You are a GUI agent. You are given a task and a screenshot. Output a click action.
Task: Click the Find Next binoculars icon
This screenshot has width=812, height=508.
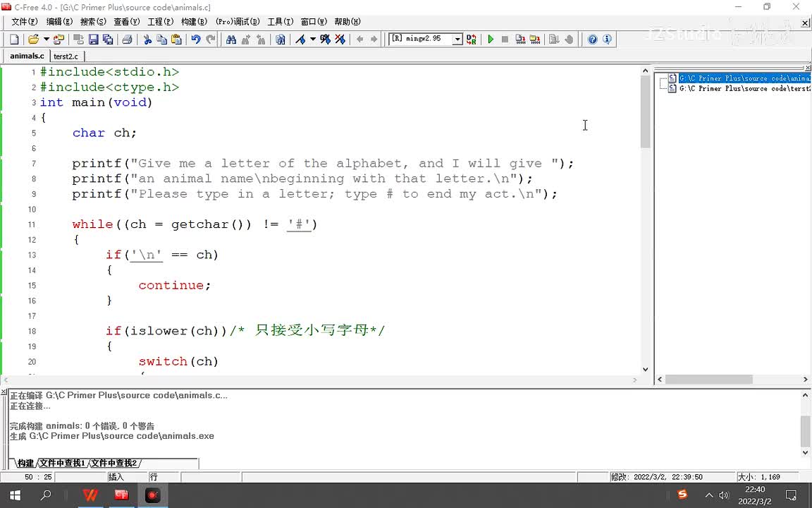[245, 40]
